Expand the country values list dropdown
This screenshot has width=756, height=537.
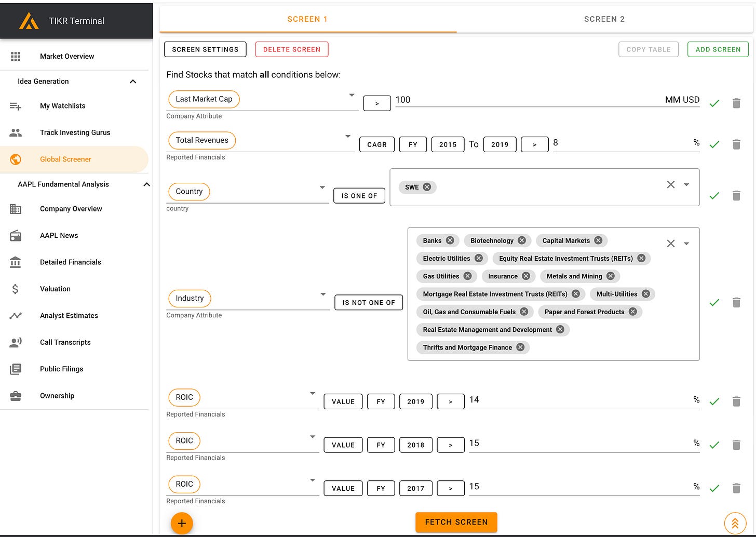coord(686,184)
